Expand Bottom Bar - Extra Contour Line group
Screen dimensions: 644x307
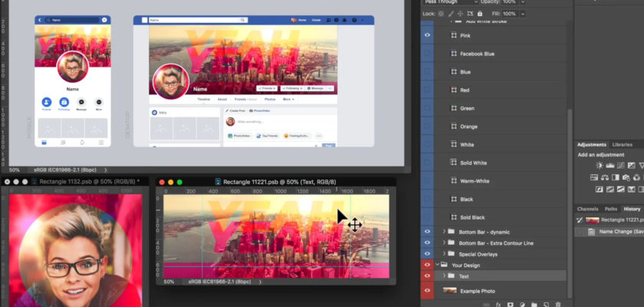click(x=444, y=243)
